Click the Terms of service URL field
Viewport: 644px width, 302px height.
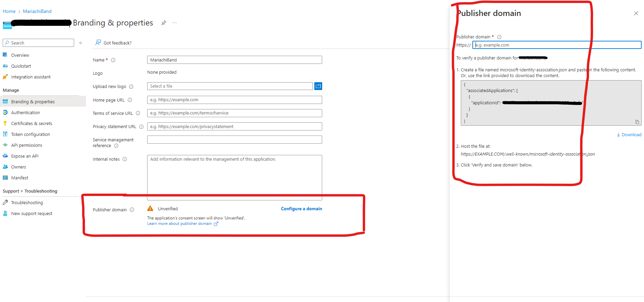click(x=234, y=113)
